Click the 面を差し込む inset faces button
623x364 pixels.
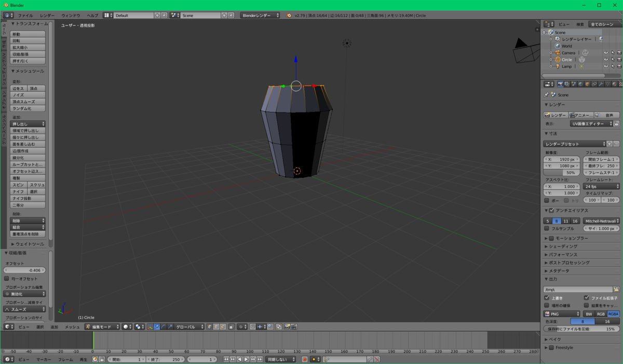click(x=28, y=144)
